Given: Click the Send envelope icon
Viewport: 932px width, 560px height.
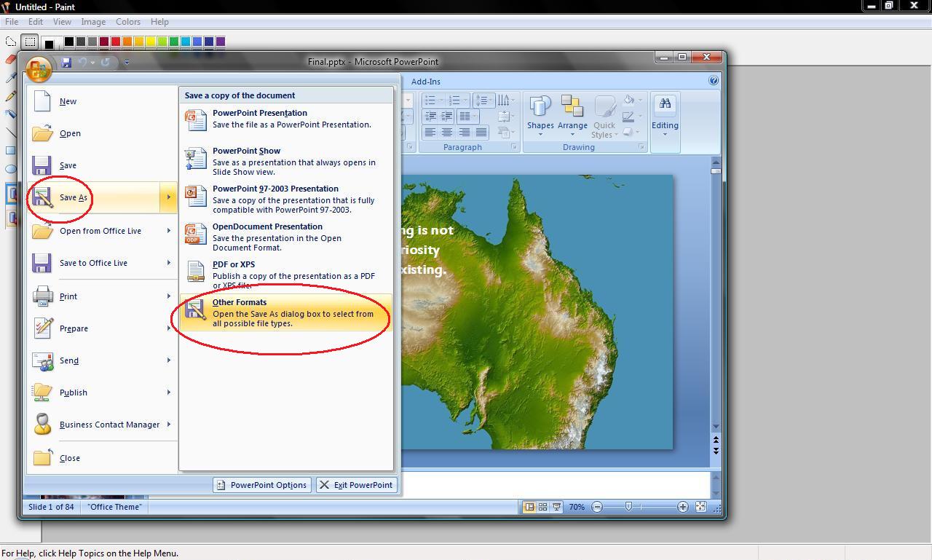Looking at the screenshot, I should pos(42,360).
